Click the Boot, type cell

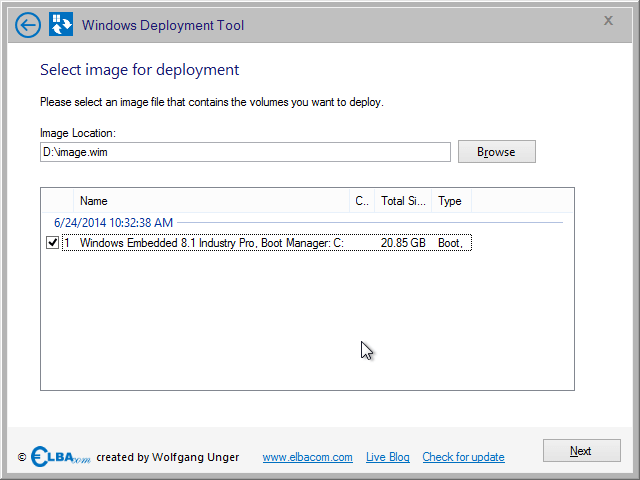tap(450, 243)
